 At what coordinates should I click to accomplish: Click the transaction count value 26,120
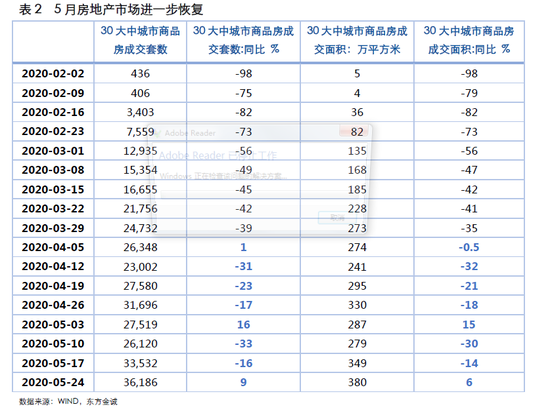coord(140,344)
